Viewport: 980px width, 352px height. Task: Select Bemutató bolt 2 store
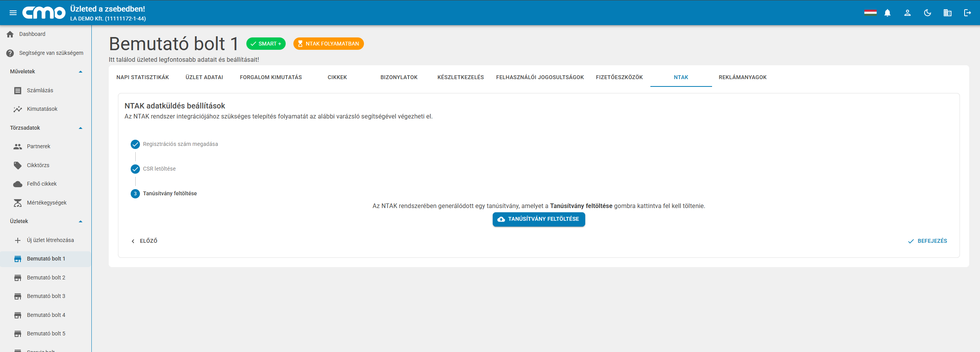(x=45, y=278)
